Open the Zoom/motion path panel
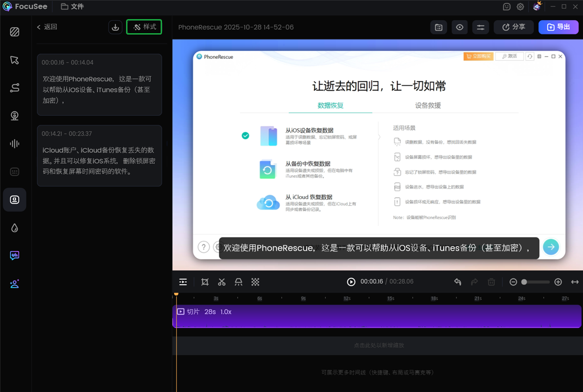The height and width of the screenshot is (392, 583). click(15, 87)
